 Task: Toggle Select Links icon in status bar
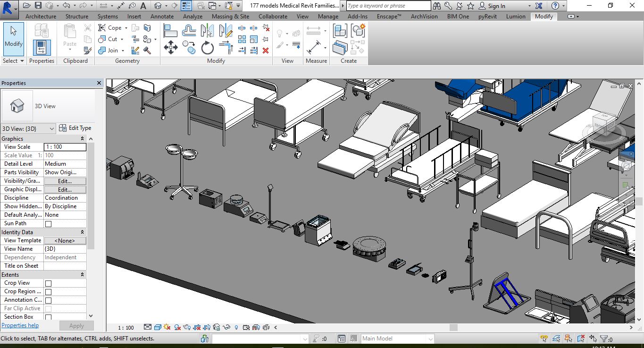(544, 339)
